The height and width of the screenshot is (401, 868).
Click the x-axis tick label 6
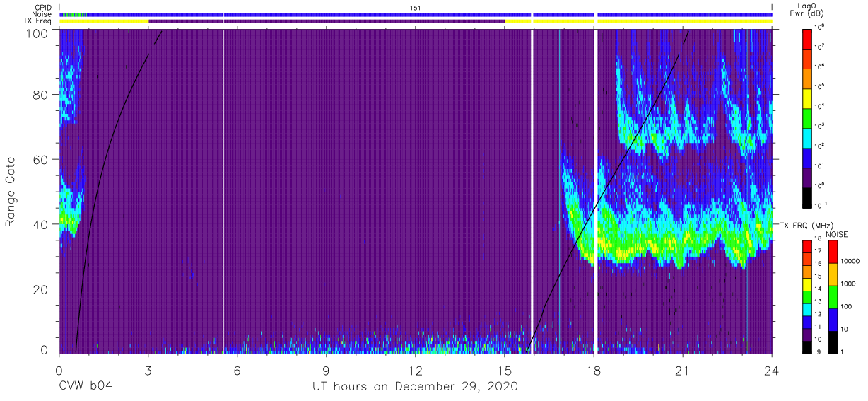click(x=237, y=370)
